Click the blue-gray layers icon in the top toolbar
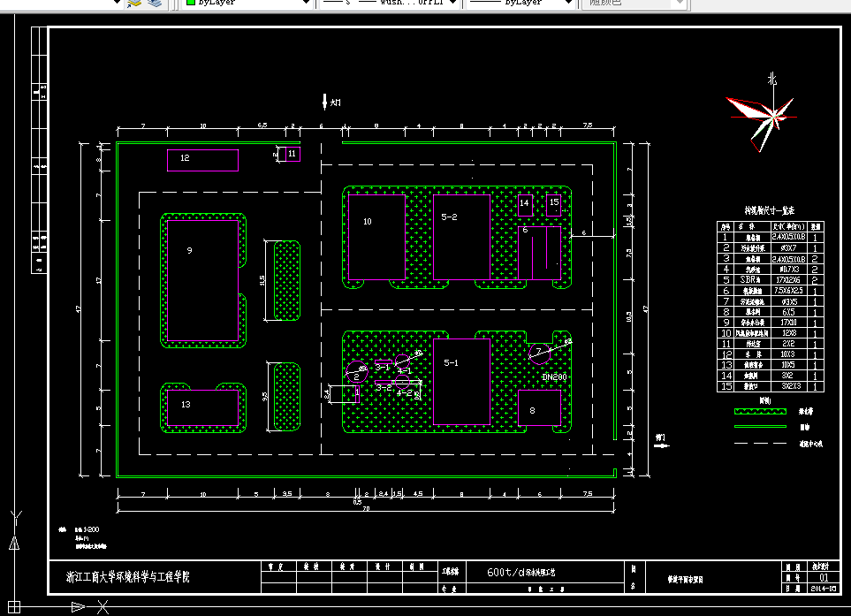The image size is (851, 616). [155, 3]
